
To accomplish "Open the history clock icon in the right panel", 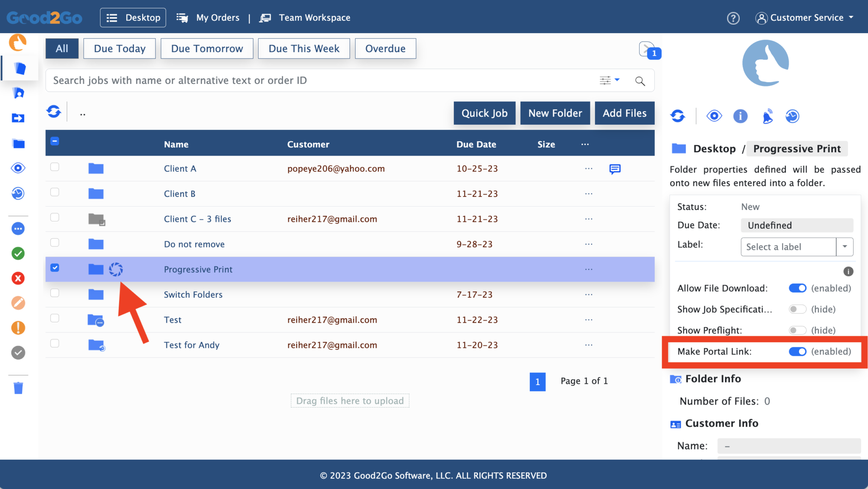I will 792,116.
